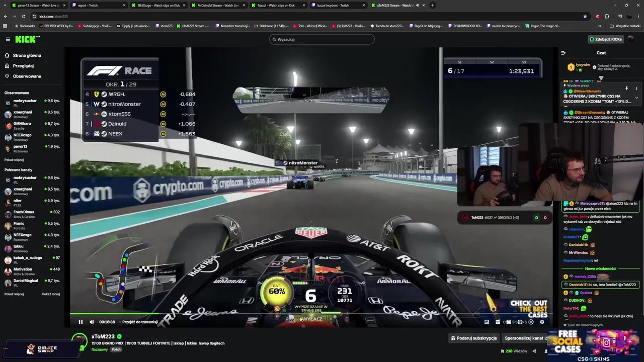Click the xToM223 channel name
This screenshot has width=644, height=362.
[x=103, y=336]
